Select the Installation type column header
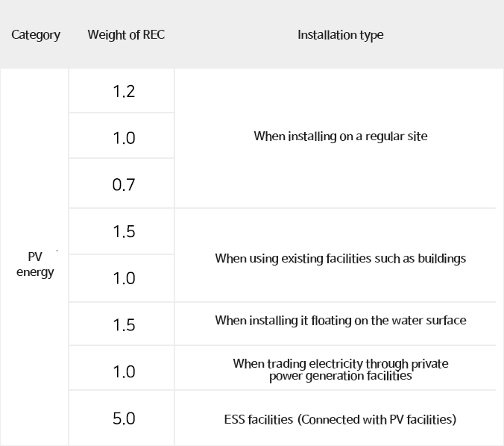 point(340,35)
